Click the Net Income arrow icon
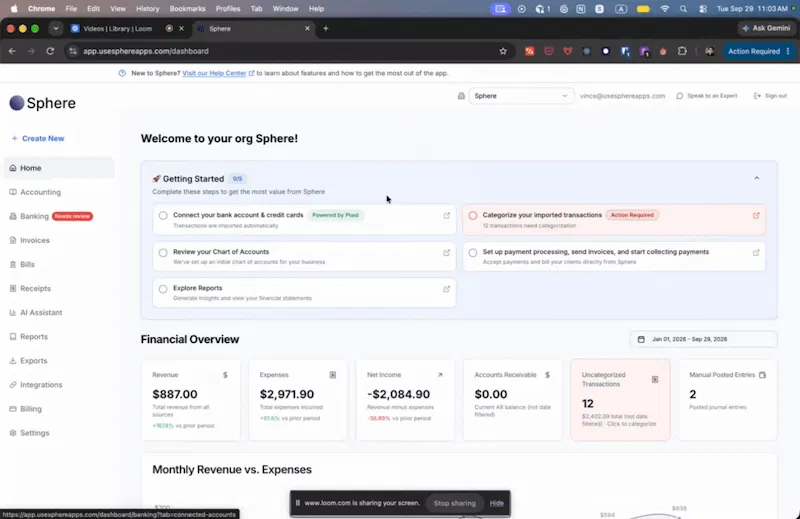This screenshot has height=519, width=800. coord(440,375)
